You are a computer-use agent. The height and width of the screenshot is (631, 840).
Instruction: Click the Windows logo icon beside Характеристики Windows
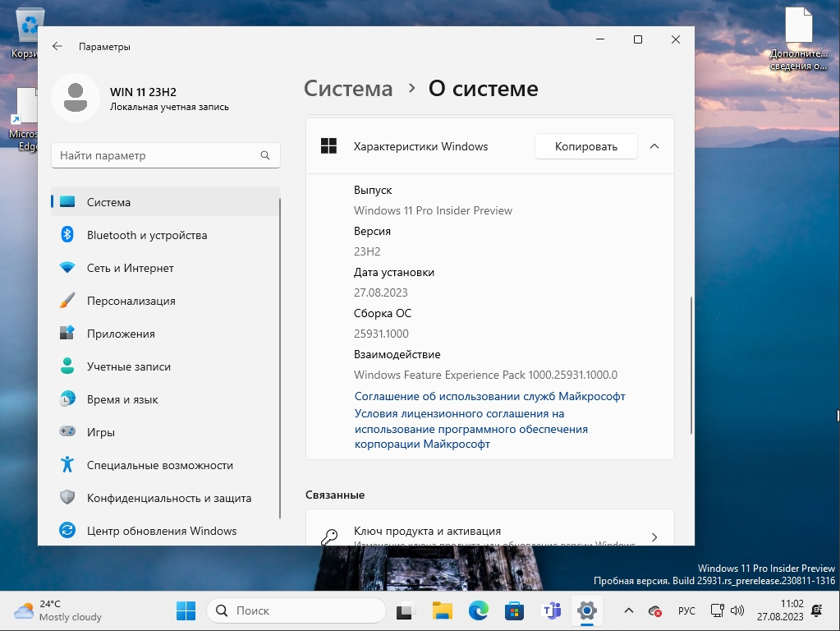click(328, 146)
